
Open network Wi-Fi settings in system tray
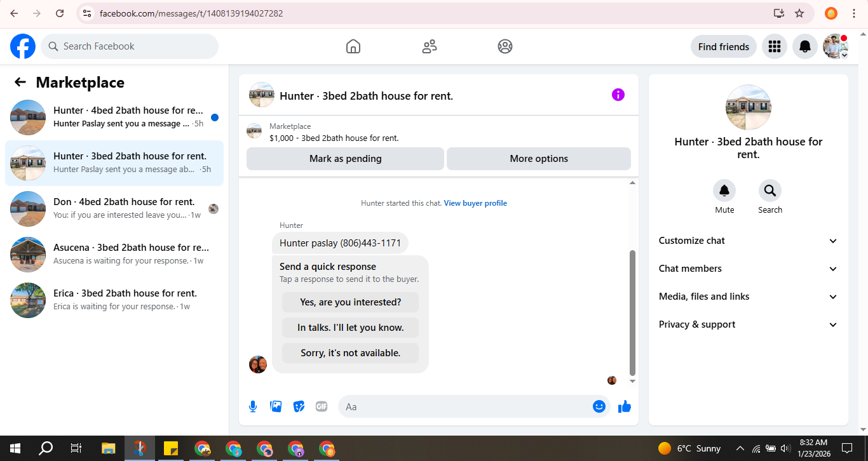pos(756,448)
